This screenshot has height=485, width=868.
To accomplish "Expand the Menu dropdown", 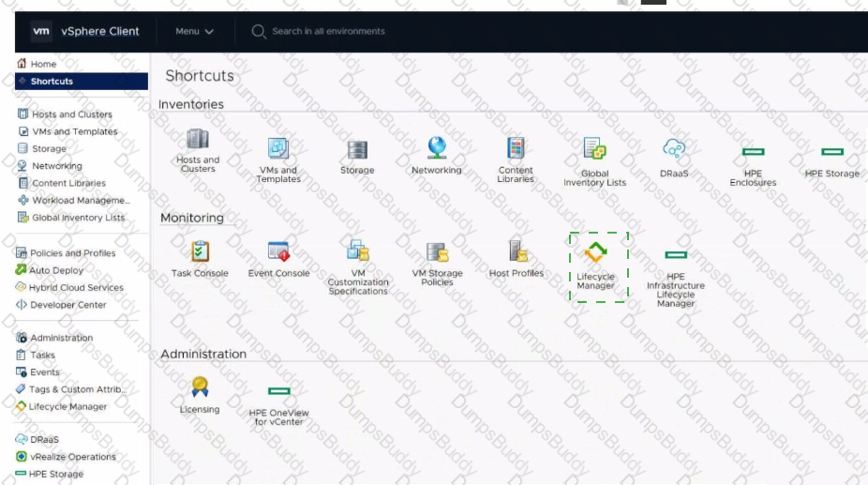I will (194, 32).
